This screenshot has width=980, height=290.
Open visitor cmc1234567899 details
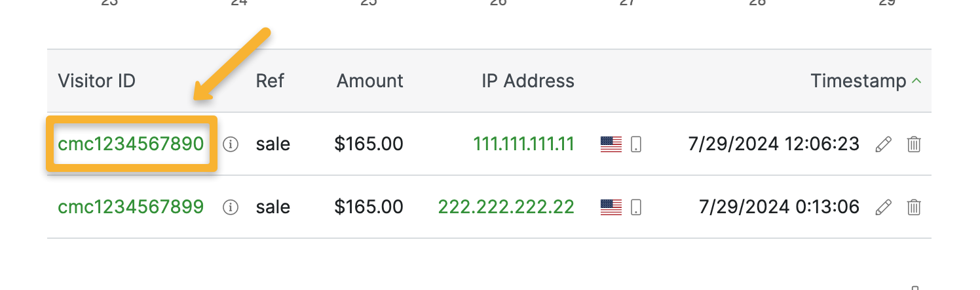click(x=131, y=207)
